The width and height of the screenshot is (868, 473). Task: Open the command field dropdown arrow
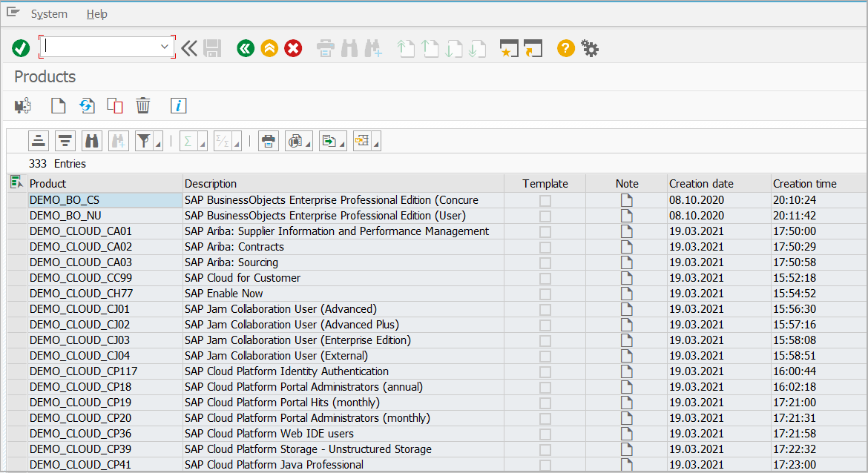coord(165,47)
